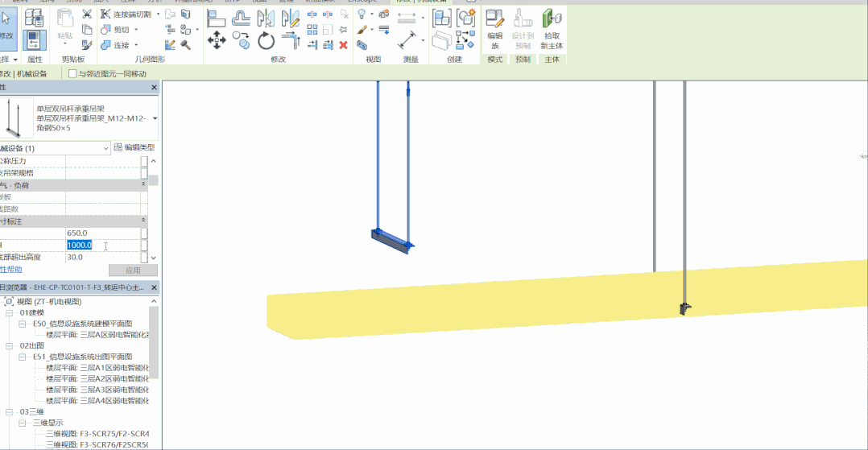Click the 30.0 底部超出高度 field
The width and height of the screenshot is (868, 450).
(103, 258)
